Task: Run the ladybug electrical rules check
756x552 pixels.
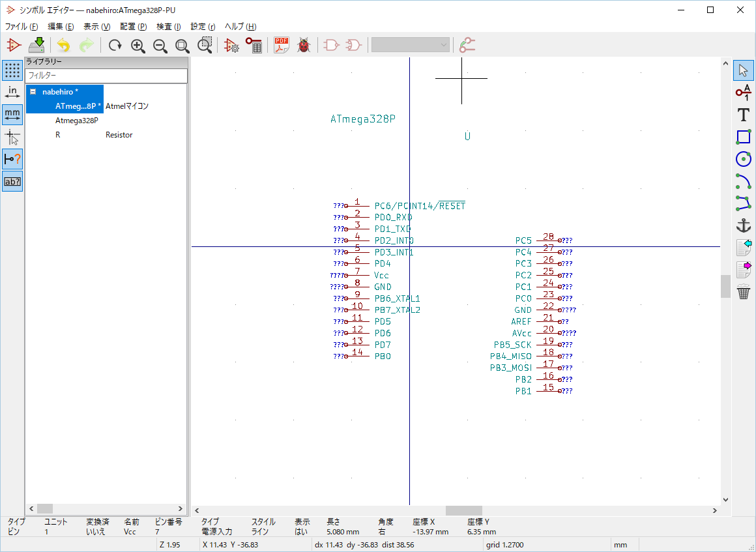Action: click(304, 46)
